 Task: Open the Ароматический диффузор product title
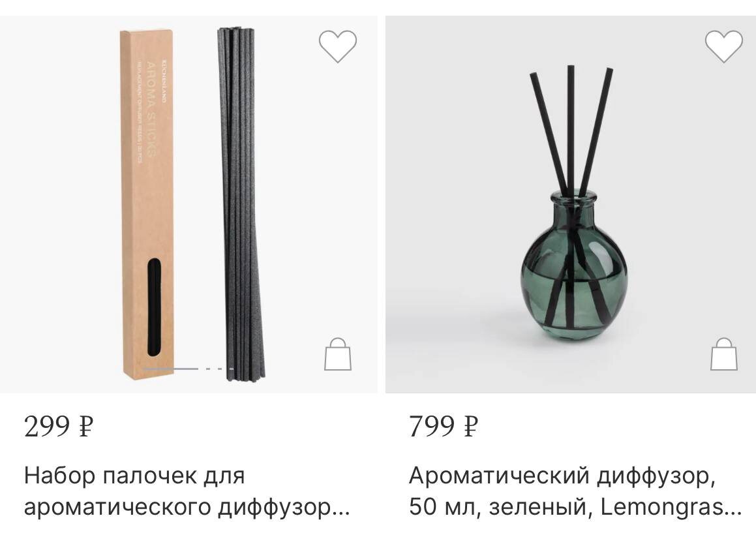point(575,491)
